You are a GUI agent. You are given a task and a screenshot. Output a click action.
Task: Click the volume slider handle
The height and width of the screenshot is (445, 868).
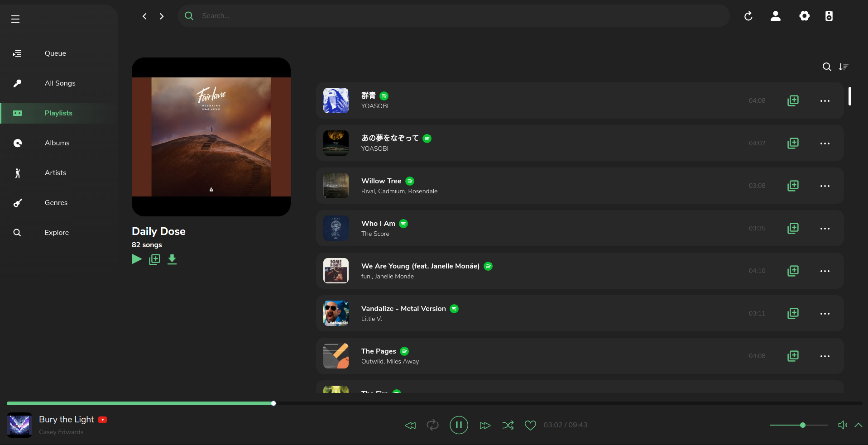coord(802,425)
